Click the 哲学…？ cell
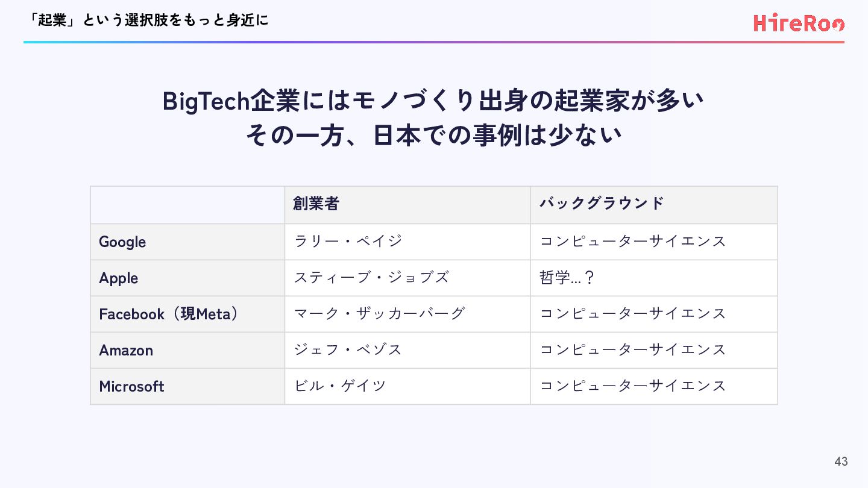This screenshot has height=488, width=868. pos(654,278)
